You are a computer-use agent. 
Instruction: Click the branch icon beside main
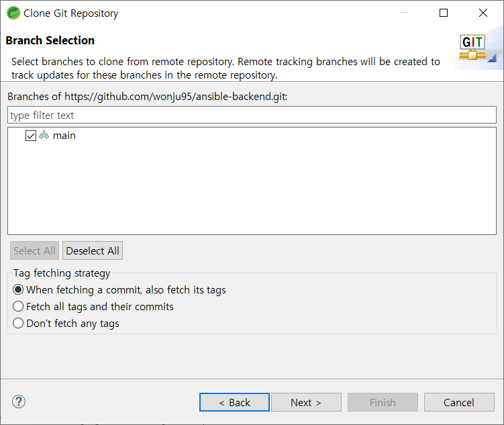tap(44, 136)
